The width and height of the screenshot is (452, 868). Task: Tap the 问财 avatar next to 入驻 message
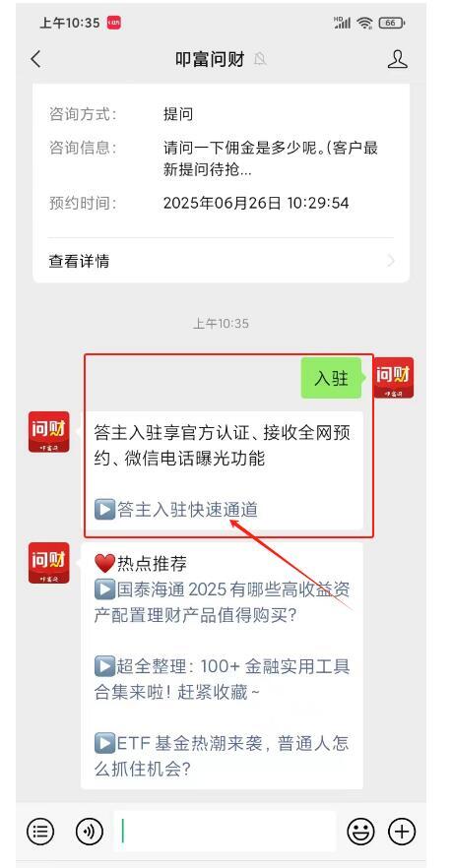click(393, 378)
